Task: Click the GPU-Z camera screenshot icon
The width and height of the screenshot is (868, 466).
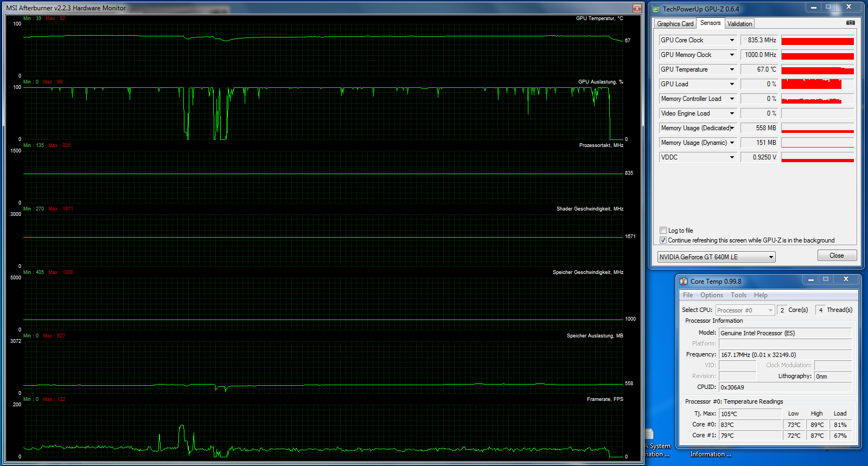Action: tap(850, 23)
